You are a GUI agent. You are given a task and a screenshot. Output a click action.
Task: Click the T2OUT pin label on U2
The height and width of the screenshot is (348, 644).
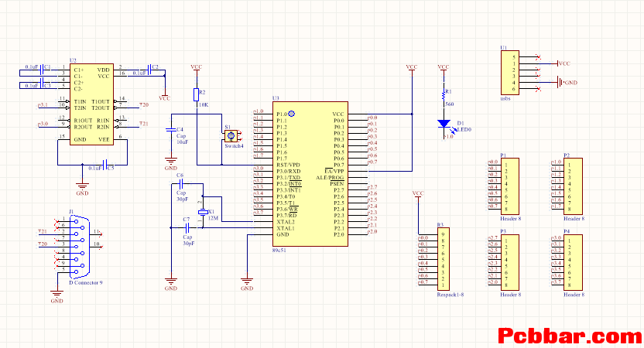click(x=101, y=108)
